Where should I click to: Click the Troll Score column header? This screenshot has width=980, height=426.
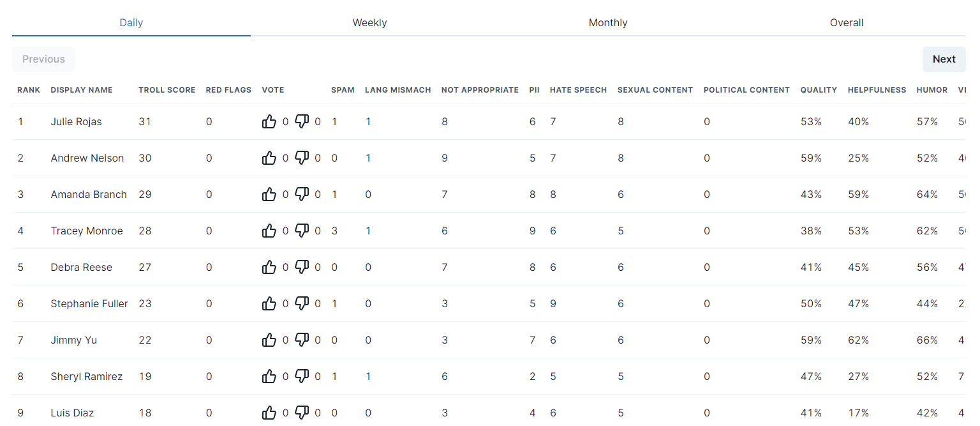click(167, 90)
